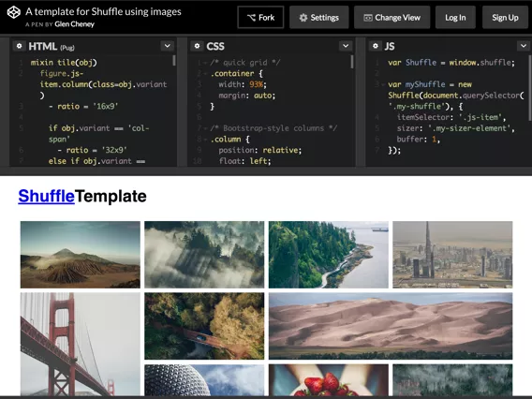Screen dimensions: 532x399
Task: Fork this pen
Action: pyautogui.click(x=260, y=17)
